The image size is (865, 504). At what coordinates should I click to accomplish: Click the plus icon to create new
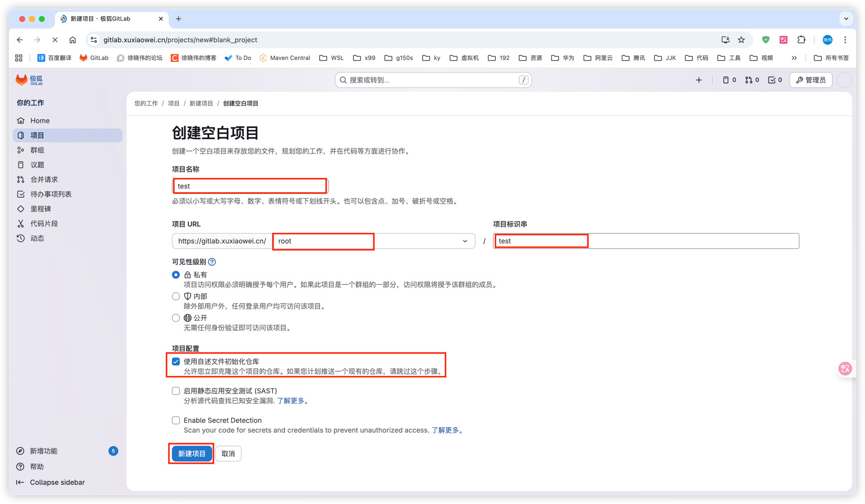pos(699,80)
